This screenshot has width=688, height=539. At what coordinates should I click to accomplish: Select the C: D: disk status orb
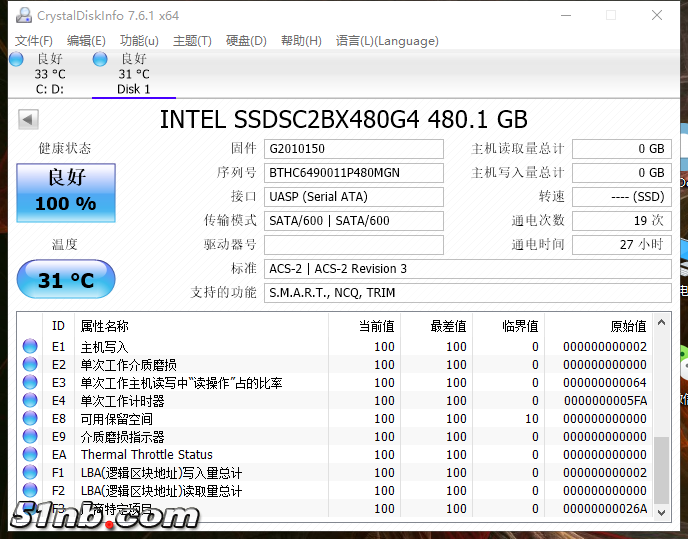[x=16, y=59]
